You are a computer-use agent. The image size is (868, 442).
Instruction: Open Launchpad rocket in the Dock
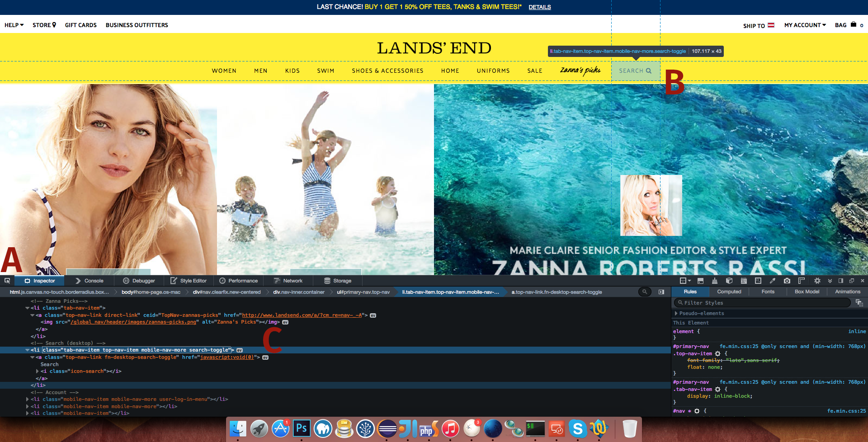coord(259,428)
